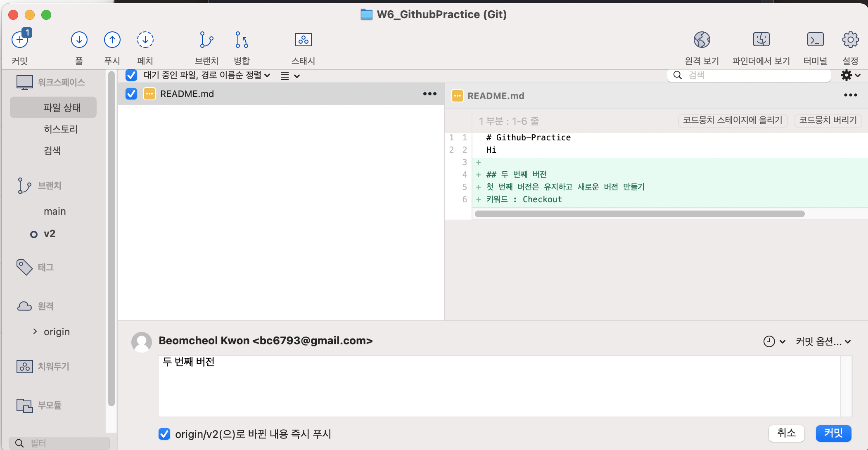Click the horizontal scrollbar in the diff view
Image resolution: width=868 pixels, height=450 pixels.
(639, 214)
